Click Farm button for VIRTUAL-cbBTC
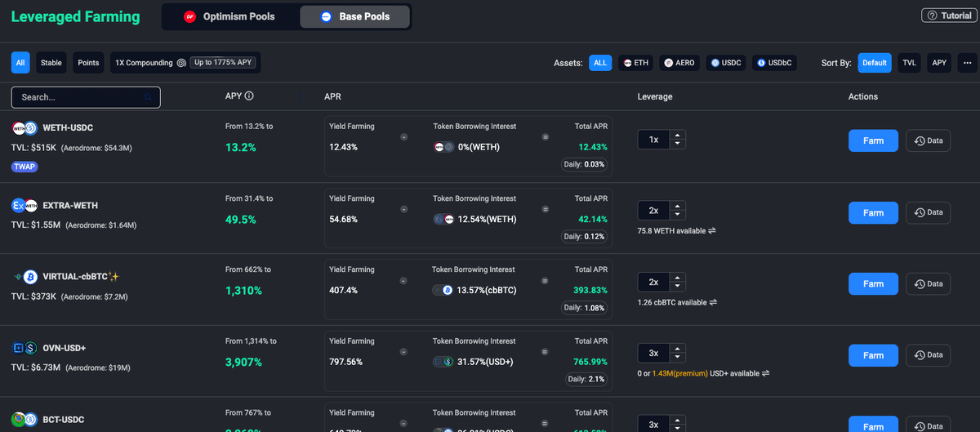The width and height of the screenshot is (980, 432). [x=873, y=283]
